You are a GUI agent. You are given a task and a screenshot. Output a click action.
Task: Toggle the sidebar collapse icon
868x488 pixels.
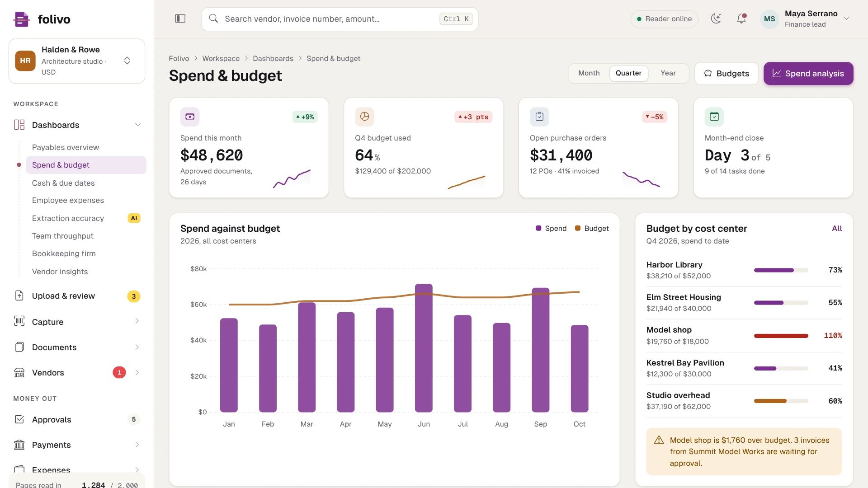(x=180, y=19)
